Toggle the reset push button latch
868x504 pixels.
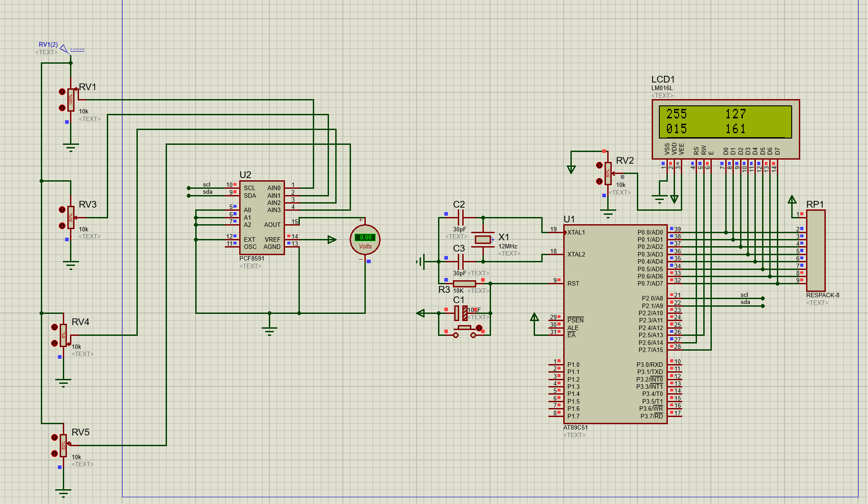coord(479,328)
